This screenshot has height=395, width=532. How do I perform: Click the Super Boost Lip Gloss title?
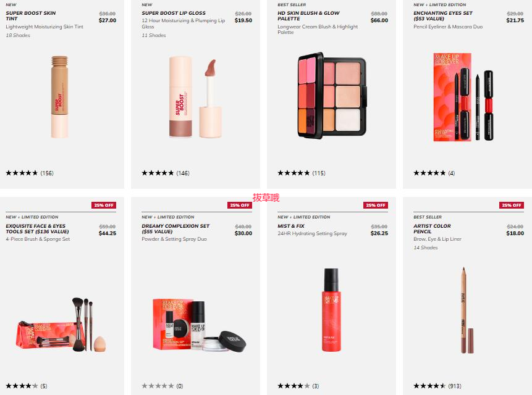click(x=174, y=13)
